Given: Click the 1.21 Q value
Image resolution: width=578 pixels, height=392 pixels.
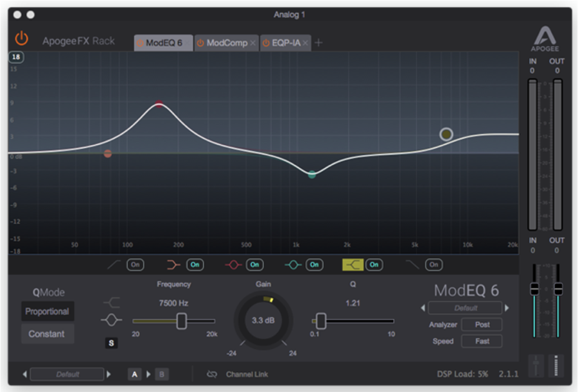Looking at the screenshot, I should [353, 303].
